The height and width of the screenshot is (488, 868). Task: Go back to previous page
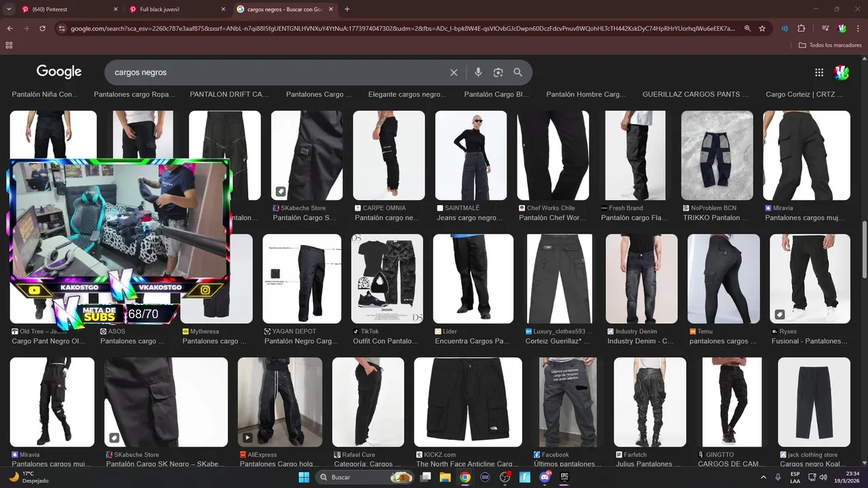pyautogui.click(x=9, y=28)
